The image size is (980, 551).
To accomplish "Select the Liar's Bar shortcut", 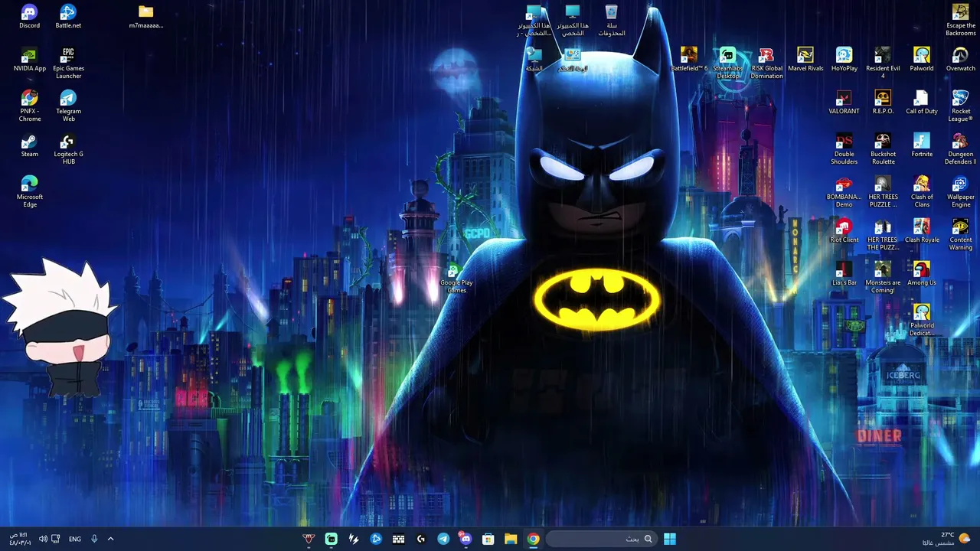I will [844, 274].
